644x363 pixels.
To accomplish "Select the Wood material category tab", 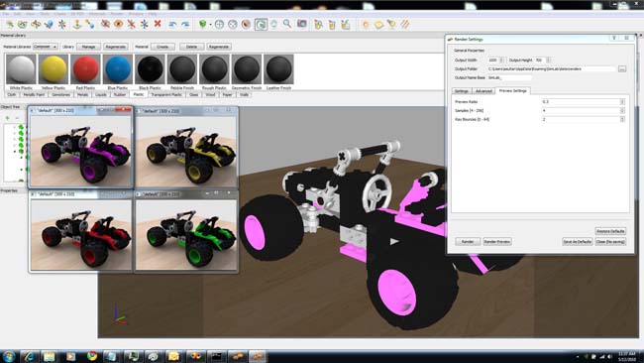I will [210, 95].
